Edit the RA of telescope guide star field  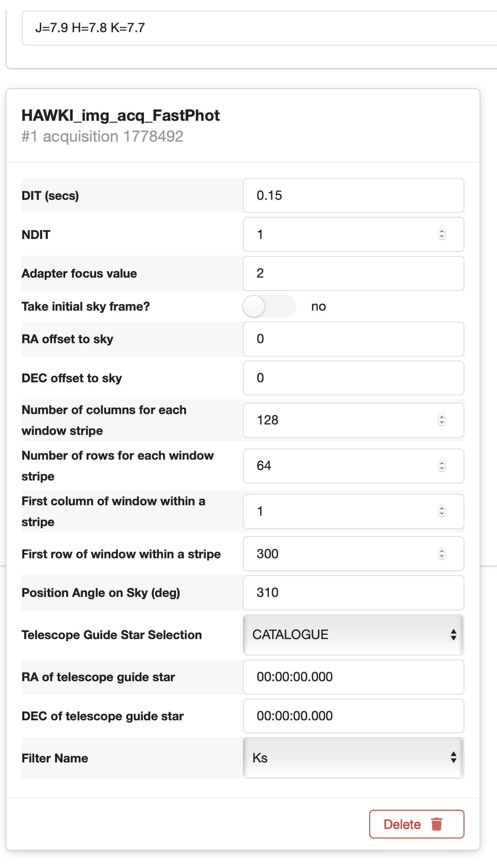click(x=353, y=677)
